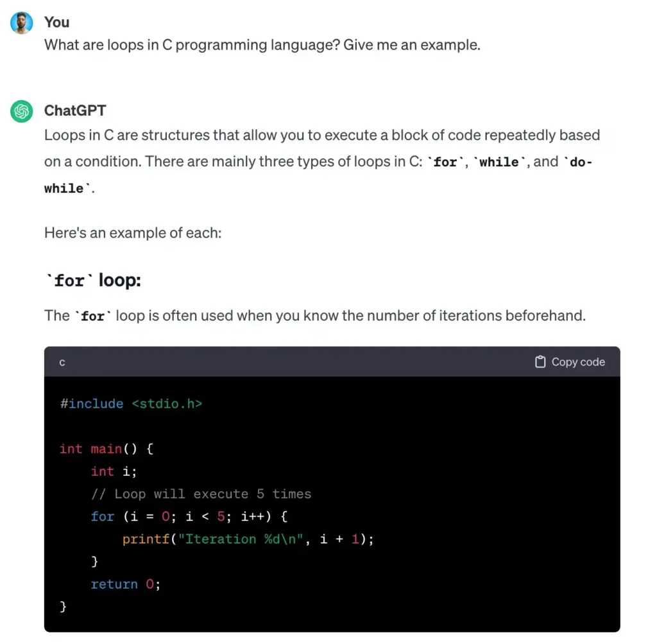Click the 'for' loop heading link
This screenshot has height=644, width=657.
(92, 280)
